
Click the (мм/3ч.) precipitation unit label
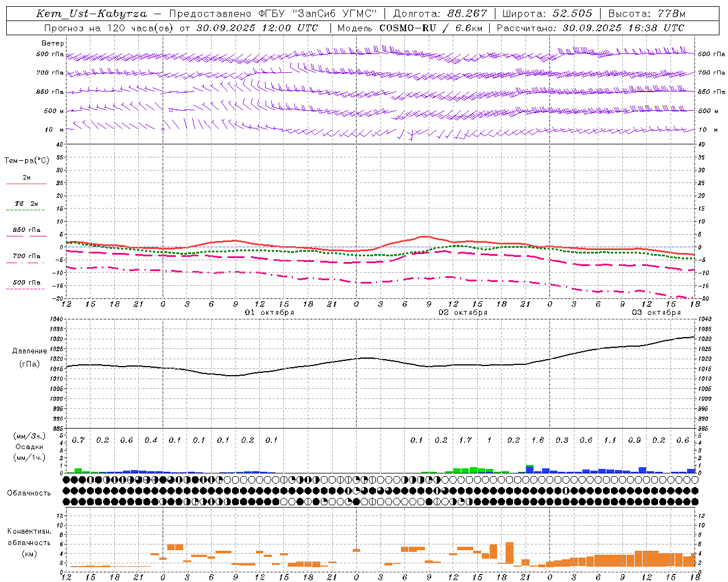30,436
